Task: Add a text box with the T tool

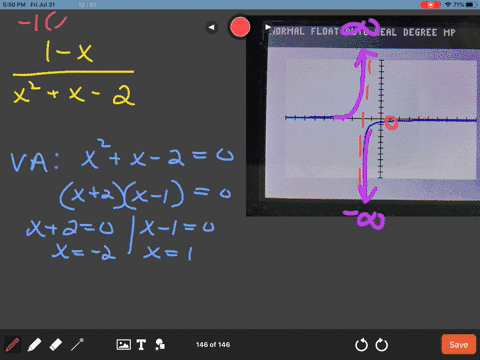Action: point(141,344)
